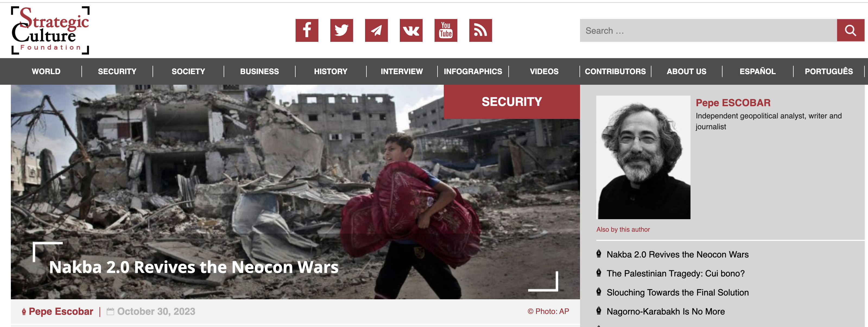Click the Strategic Culture Foundation logo
The image size is (868, 327).
(x=50, y=30)
